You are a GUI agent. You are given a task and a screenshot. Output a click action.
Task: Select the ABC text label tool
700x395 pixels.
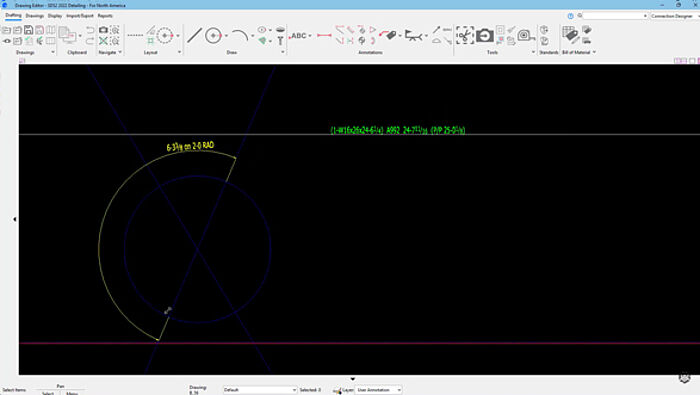pyautogui.click(x=298, y=36)
